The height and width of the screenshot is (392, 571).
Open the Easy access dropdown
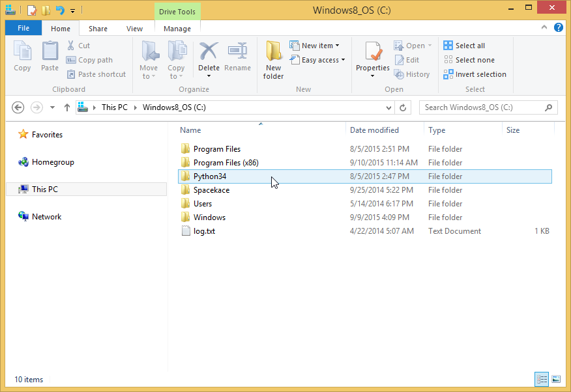point(344,60)
